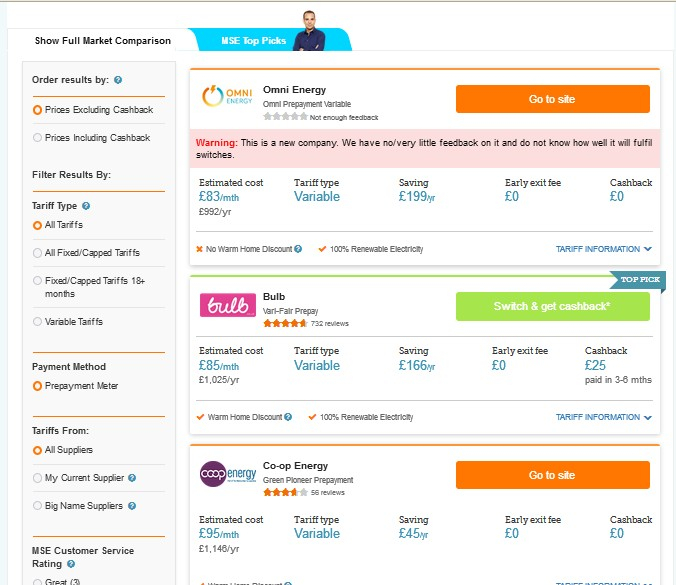This screenshot has height=585, width=676.
Task: Click Co-op £1,146/yr annual cost
Action: click(219, 549)
